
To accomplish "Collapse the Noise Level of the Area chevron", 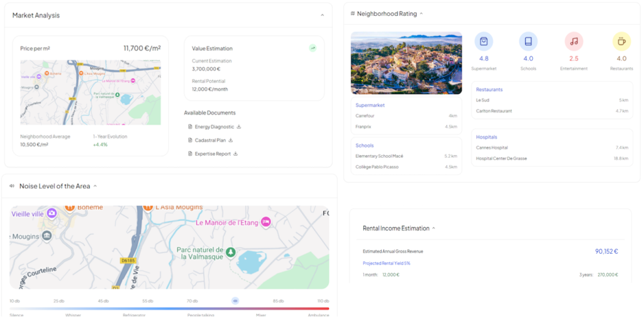I will pos(95,186).
